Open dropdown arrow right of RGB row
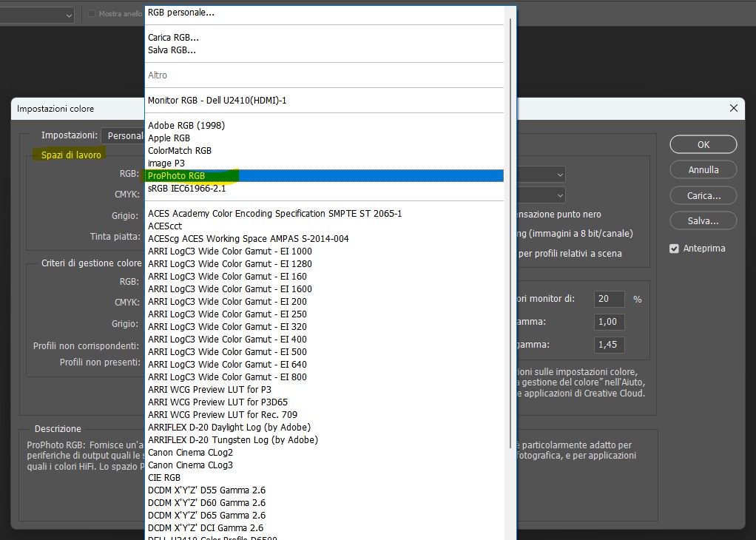Viewport: 756px width, 540px height. 560,175
